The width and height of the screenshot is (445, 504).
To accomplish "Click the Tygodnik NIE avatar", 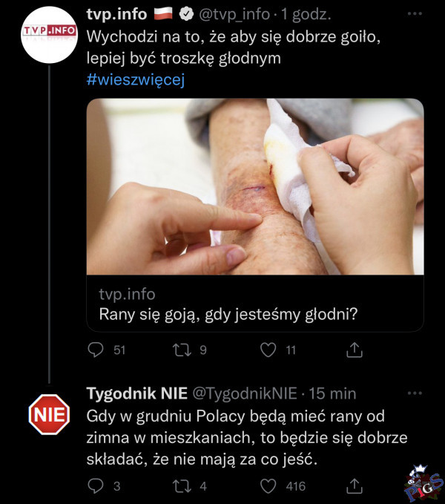I will tap(50, 414).
